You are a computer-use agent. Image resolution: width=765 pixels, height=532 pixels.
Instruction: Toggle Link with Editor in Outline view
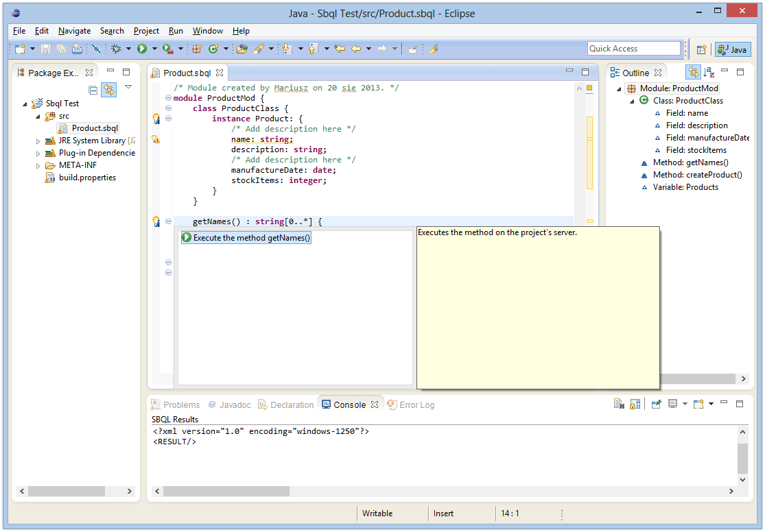click(x=693, y=73)
